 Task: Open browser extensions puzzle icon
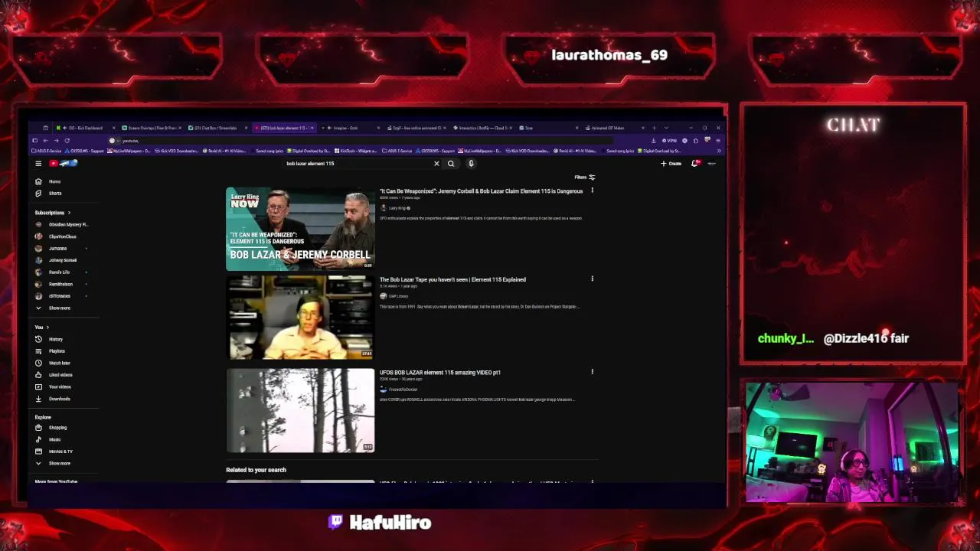(x=696, y=140)
